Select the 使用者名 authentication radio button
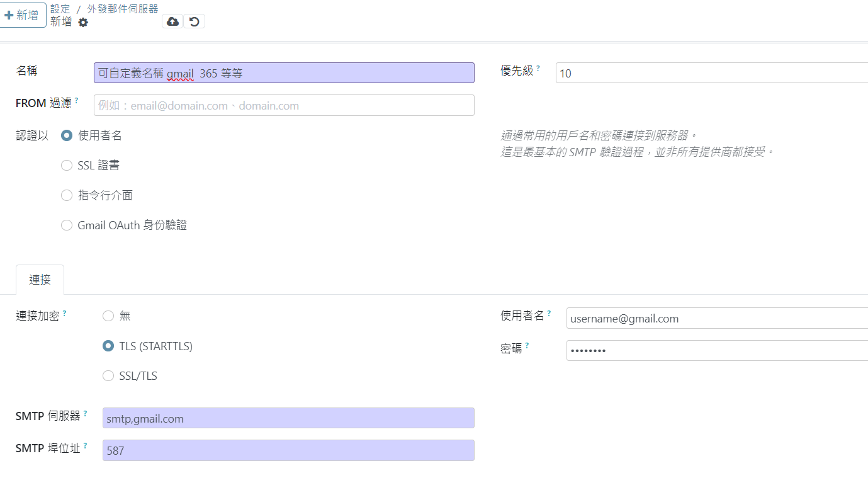Viewport: 868px width, 490px height. [x=67, y=135]
